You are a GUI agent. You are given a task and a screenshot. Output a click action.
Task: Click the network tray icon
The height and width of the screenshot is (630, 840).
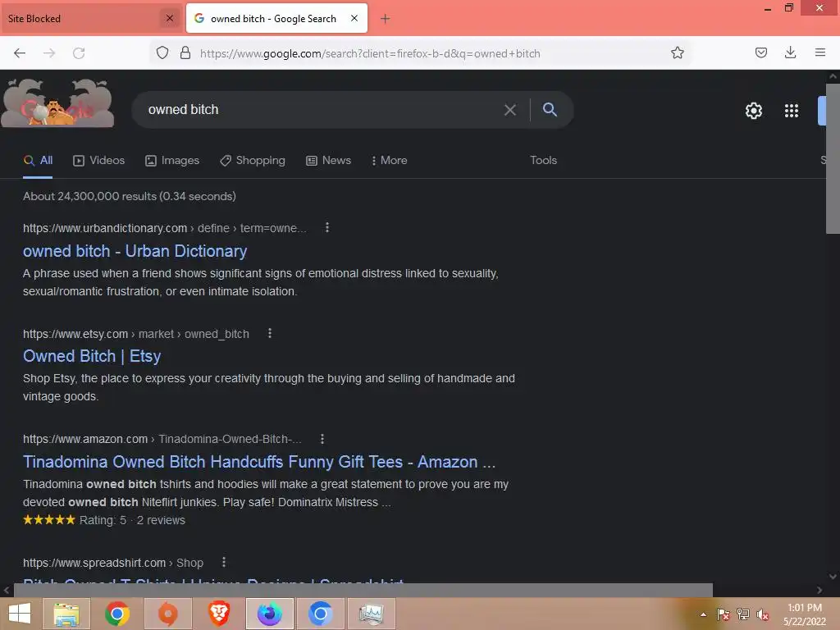[x=743, y=614]
